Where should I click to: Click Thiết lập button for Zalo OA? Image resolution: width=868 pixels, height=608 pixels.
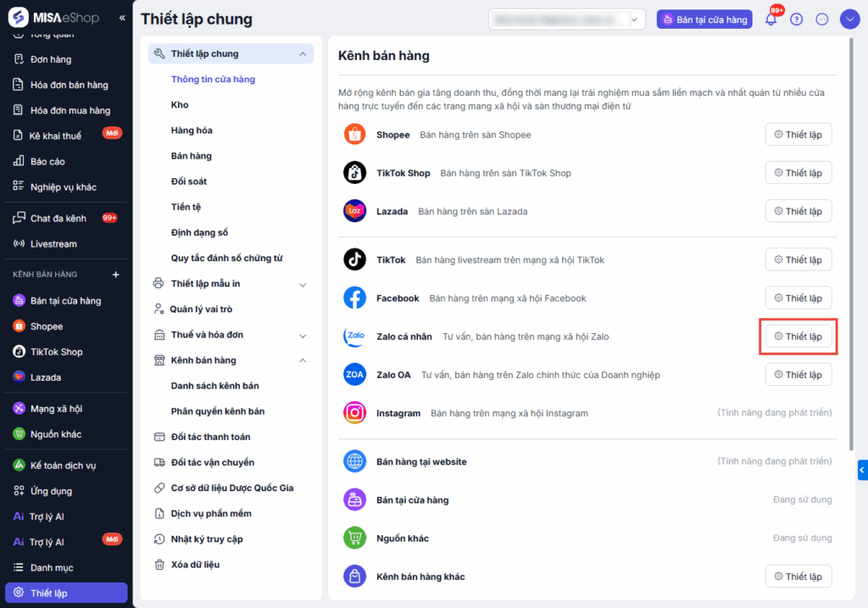point(798,374)
